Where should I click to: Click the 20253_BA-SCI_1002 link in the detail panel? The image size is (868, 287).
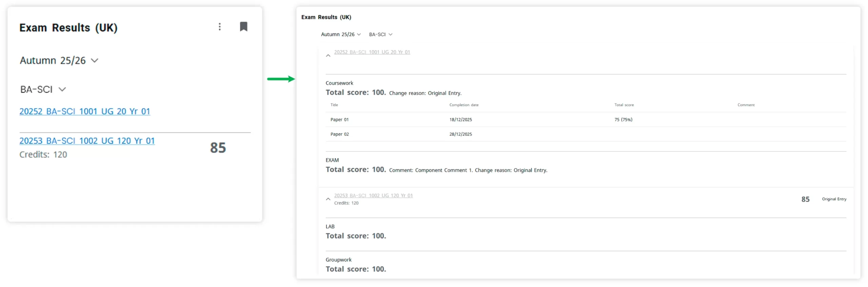[373, 195]
